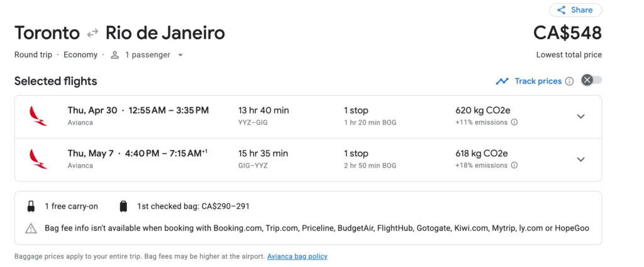Expand the Thu, May 7 flight details
The image size is (644, 267).
click(580, 159)
